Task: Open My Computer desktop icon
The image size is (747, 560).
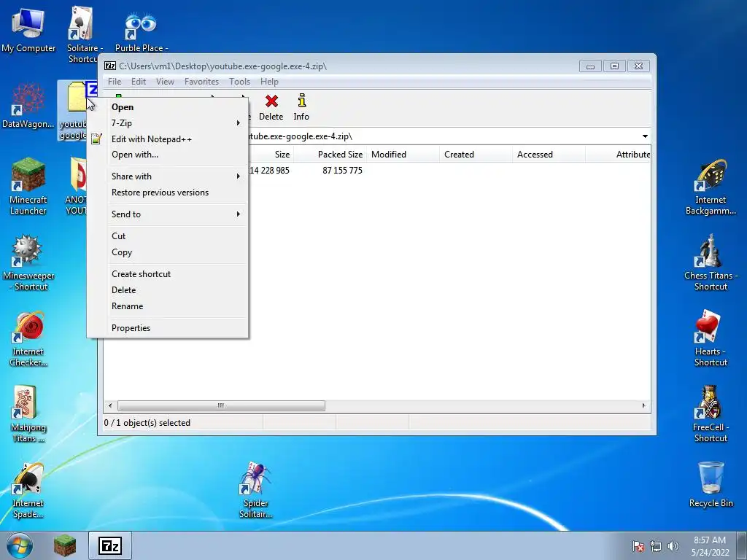Action: point(28,29)
